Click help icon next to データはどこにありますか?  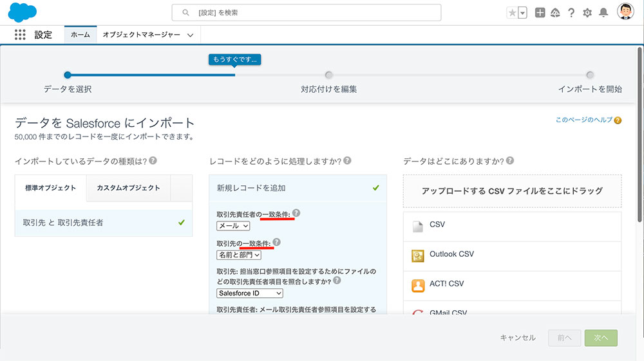pyautogui.click(x=509, y=160)
